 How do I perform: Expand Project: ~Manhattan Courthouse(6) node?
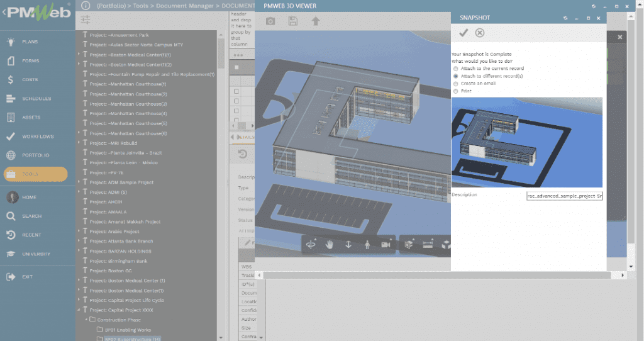[79, 133]
